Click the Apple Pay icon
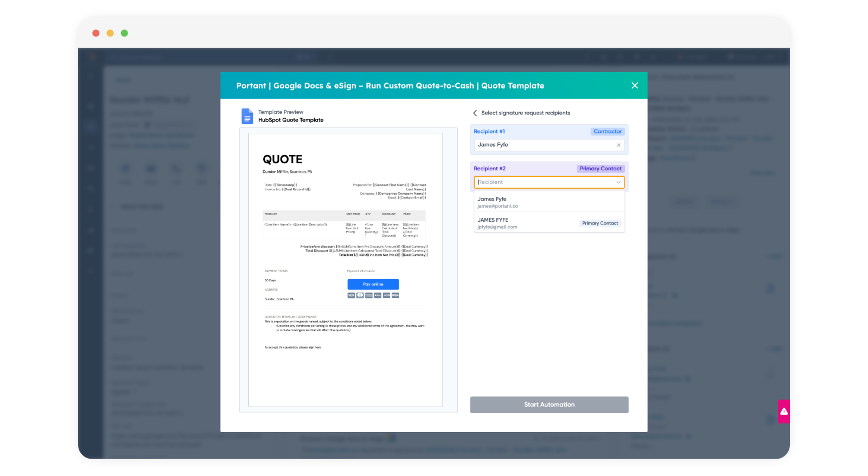Screen dimensions: 868x476 (378, 295)
